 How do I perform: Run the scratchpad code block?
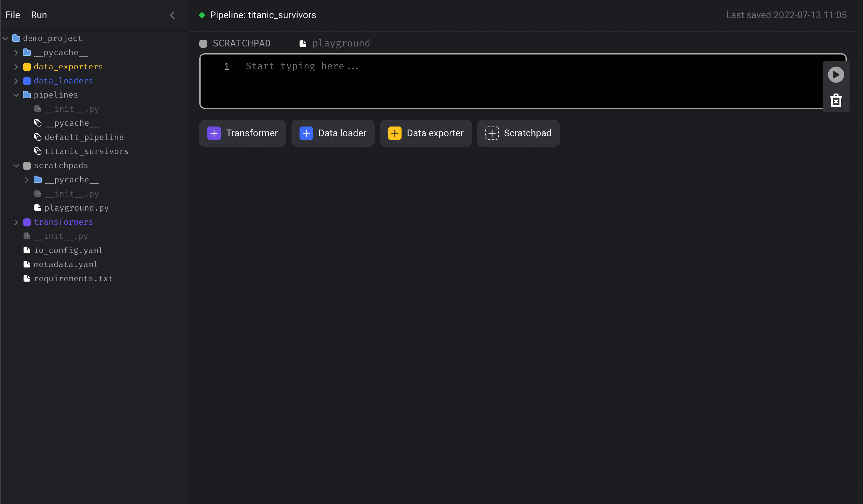click(836, 75)
